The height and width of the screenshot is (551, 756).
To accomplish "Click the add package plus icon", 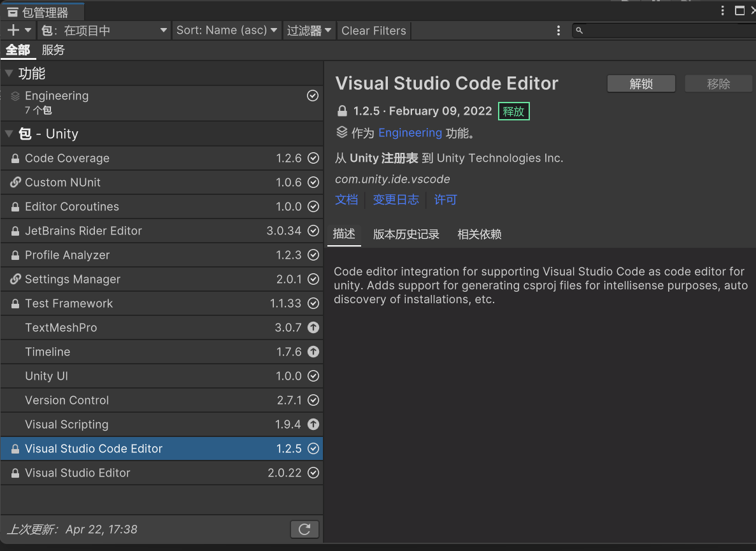I will click(13, 31).
